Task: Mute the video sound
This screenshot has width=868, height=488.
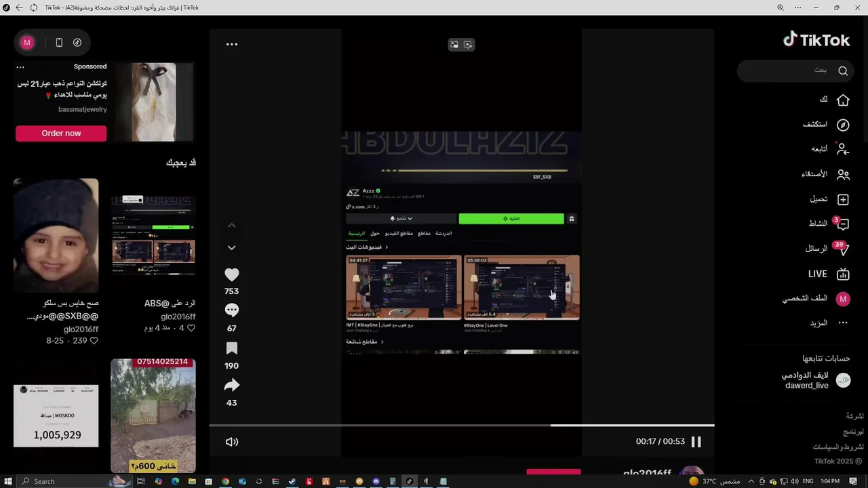Action: tap(232, 442)
